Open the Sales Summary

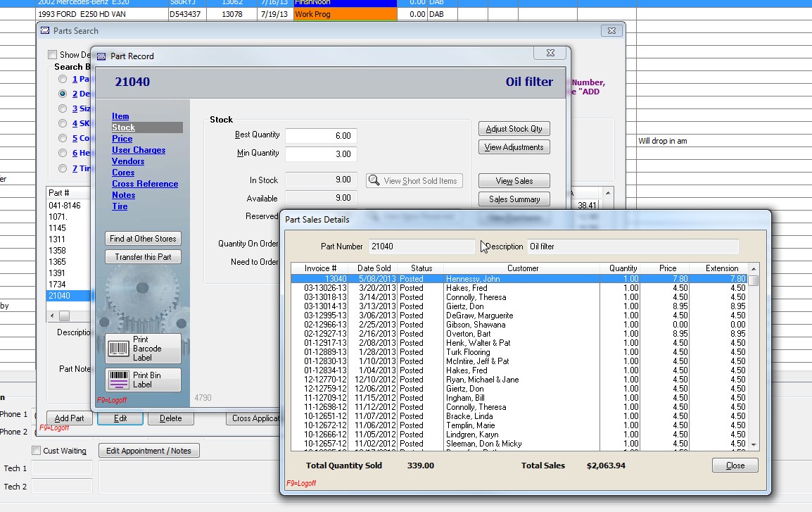pos(514,199)
